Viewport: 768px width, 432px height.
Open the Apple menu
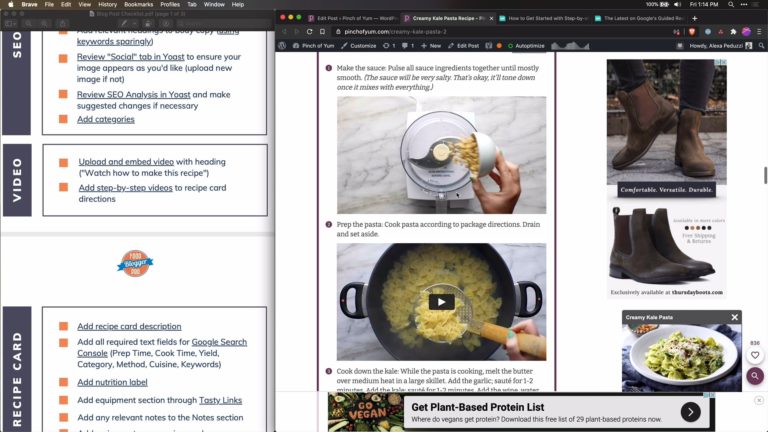pos(11,4)
